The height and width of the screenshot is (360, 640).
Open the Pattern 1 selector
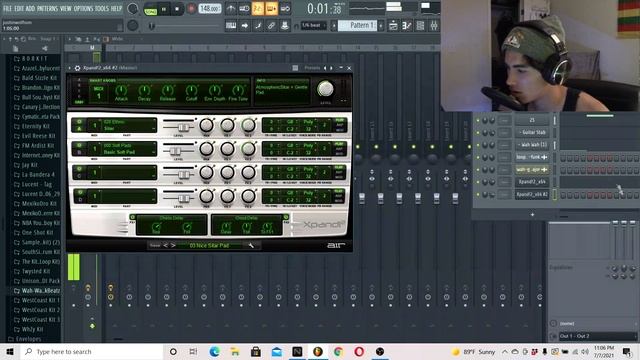click(357, 25)
